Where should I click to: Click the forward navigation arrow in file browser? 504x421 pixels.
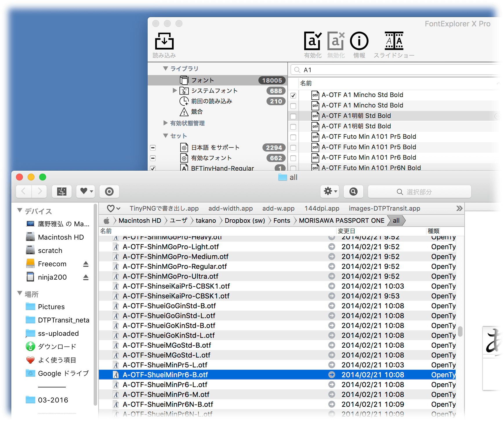39,191
